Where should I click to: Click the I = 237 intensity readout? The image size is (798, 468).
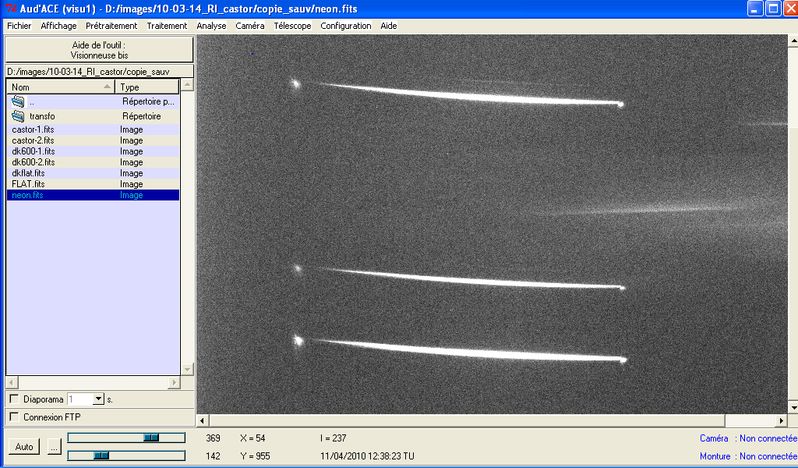333,438
